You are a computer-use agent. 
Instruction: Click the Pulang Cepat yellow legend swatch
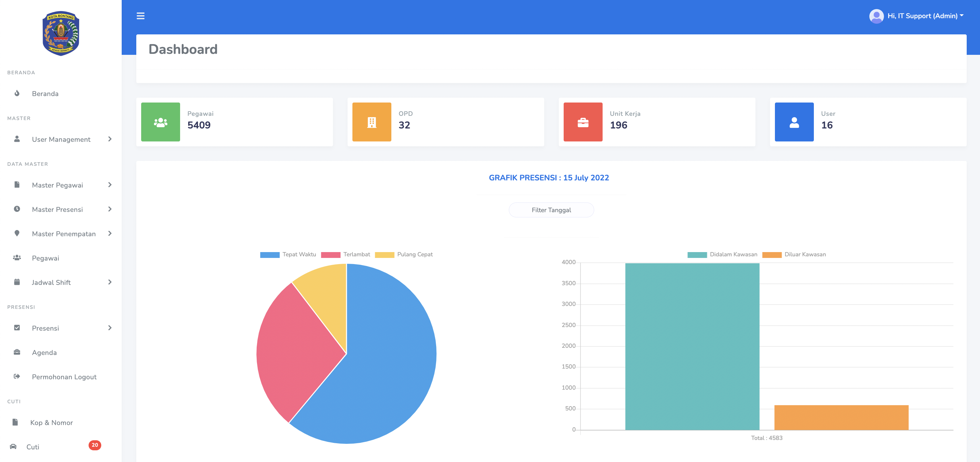click(x=384, y=255)
